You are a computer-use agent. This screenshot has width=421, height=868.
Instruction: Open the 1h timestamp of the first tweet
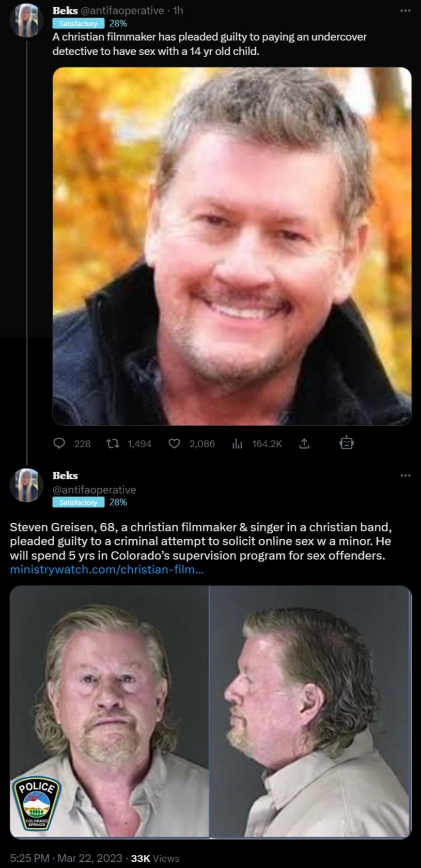pos(178,10)
